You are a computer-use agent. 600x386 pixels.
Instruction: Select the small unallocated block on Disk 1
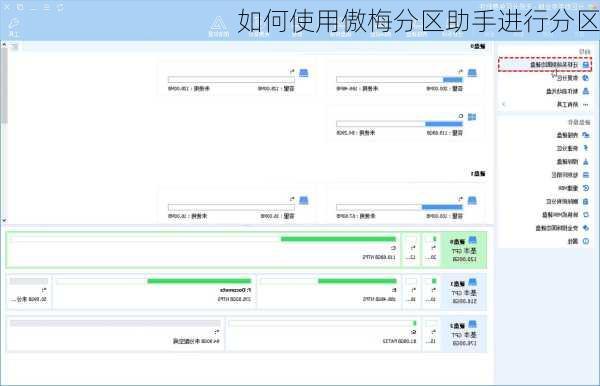click(x=29, y=292)
